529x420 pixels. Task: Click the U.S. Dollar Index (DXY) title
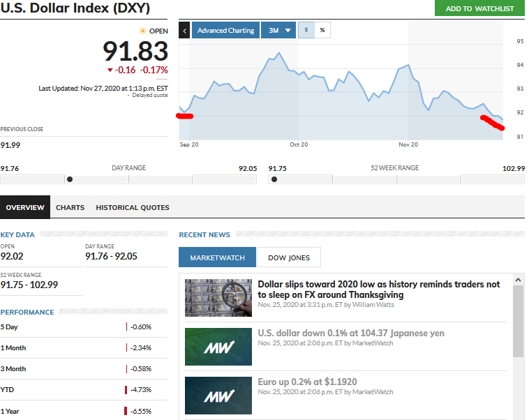75,8
